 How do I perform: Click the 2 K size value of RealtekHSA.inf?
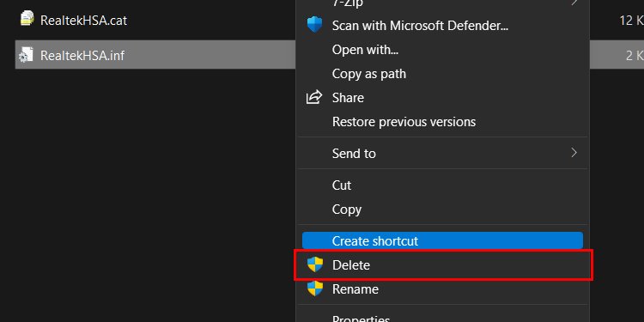635,55
